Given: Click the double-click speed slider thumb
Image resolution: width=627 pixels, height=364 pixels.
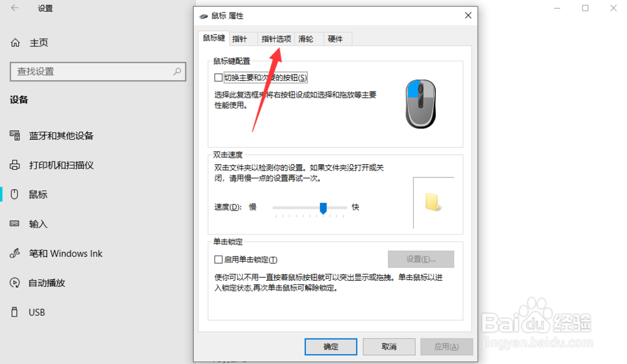Looking at the screenshot, I should pos(323,208).
